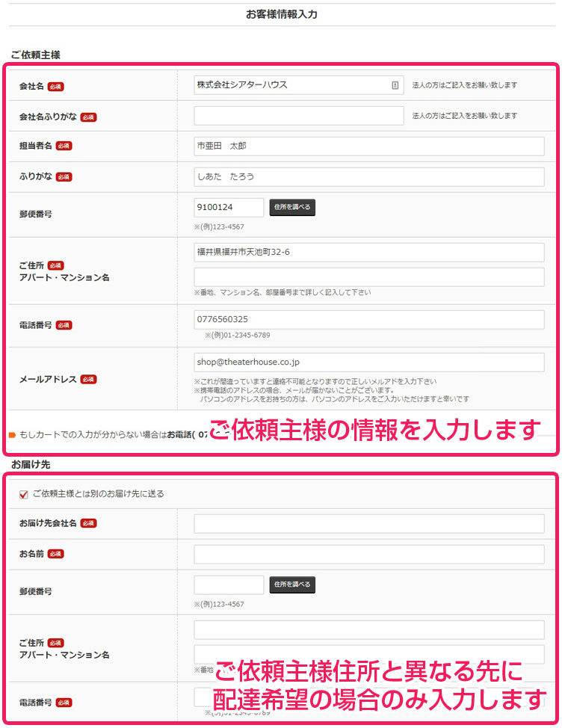Focus the お名前 field in お届け先
This screenshot has height=728, width=568.
click(x=368, y=555)
